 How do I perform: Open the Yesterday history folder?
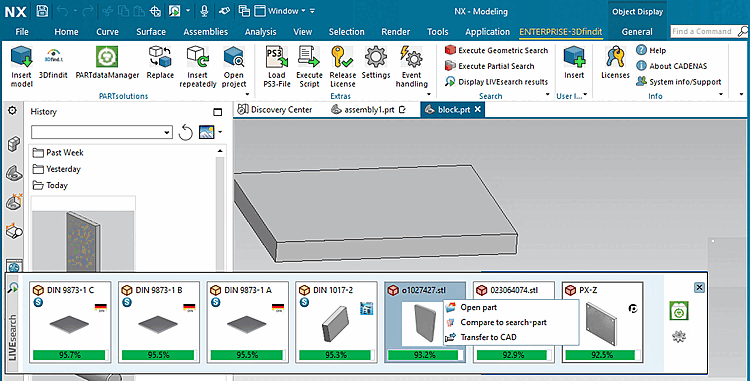56,169
